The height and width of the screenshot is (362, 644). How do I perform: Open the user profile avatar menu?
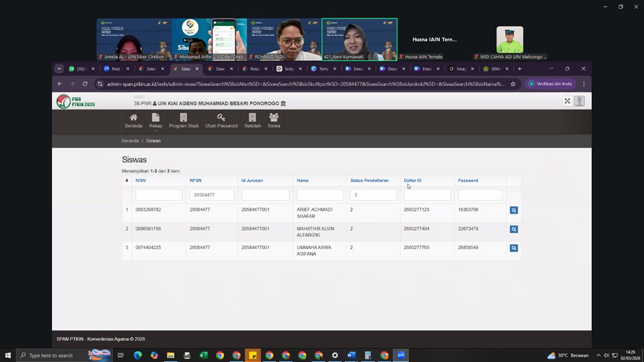580,101
